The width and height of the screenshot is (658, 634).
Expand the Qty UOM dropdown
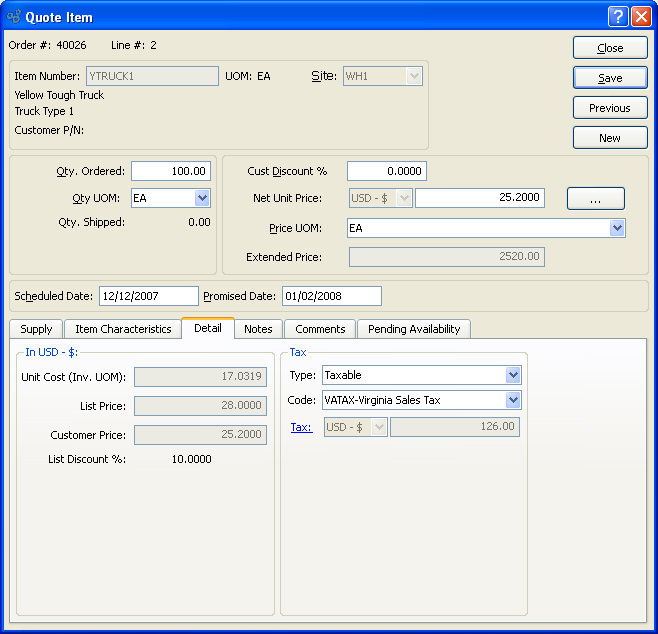tap(201, 198)
